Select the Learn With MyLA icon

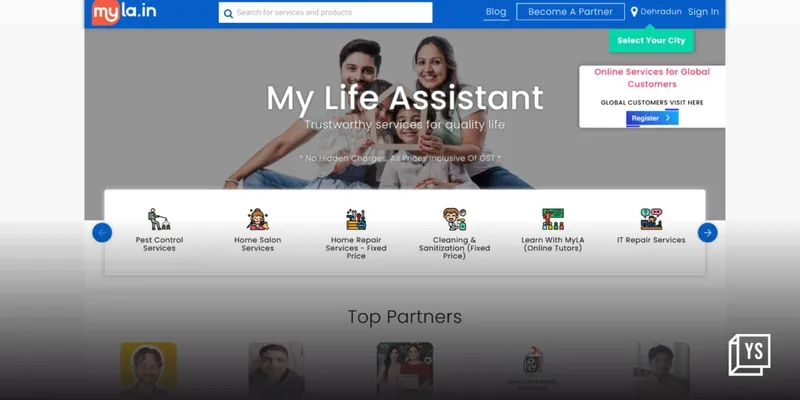[553, 219]
